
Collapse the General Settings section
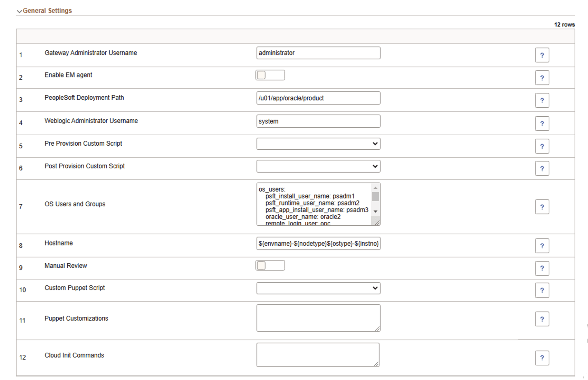(19, 11)
